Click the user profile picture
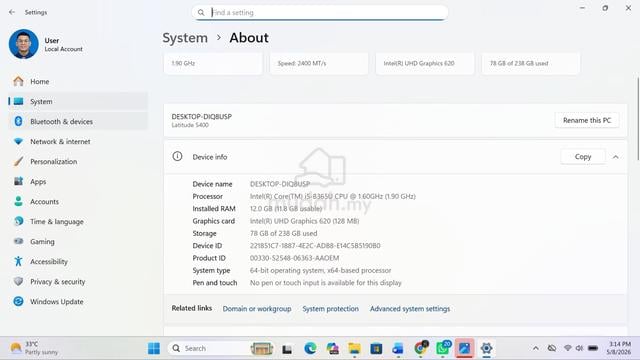The width and height of the screenshot is (640, 360). (24, 44)
